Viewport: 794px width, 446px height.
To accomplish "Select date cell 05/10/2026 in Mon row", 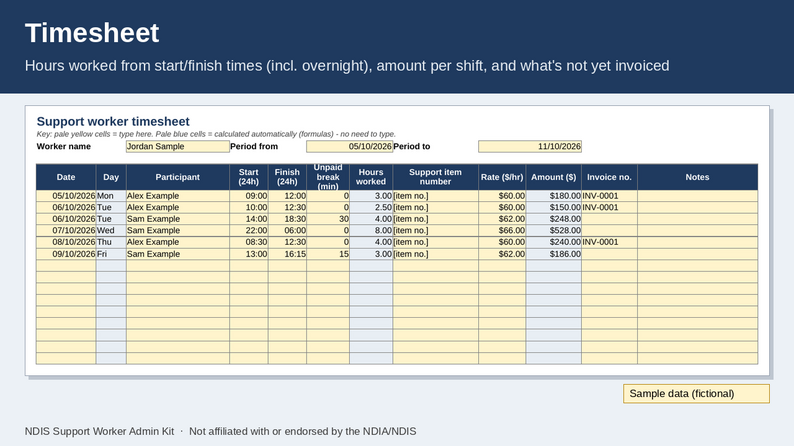I will click(x=66, y=196).
